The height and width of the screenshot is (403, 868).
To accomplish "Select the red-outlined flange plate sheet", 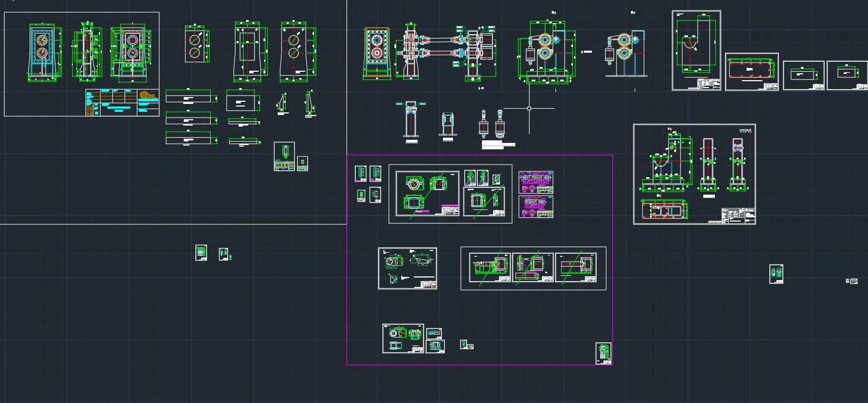I will (751, 71).
